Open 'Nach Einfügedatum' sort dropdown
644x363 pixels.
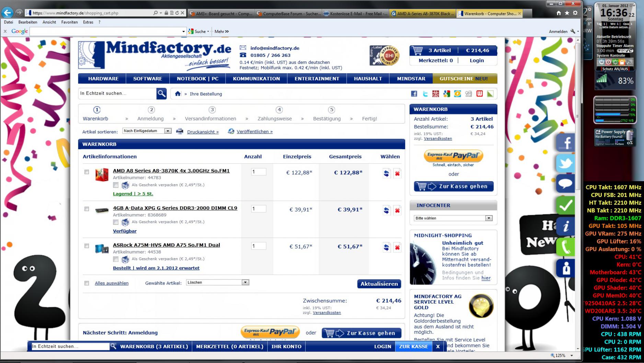tap(147, 131)
